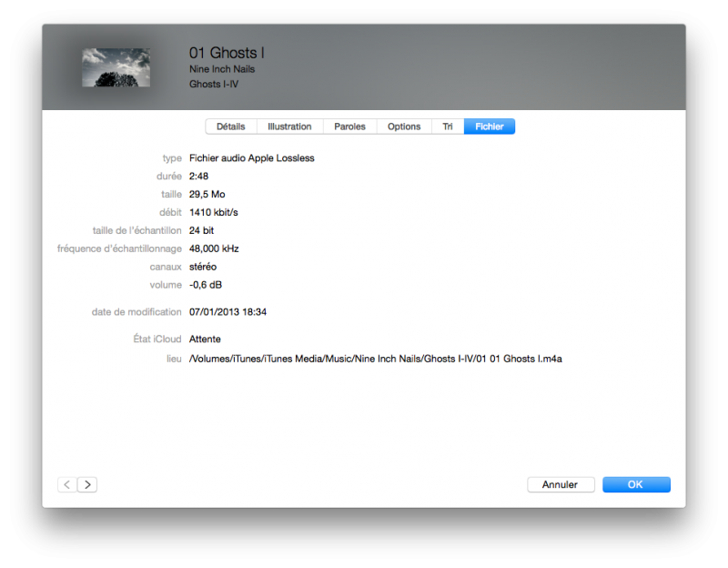Screen dimensions: 728x568
Task: Click the artist name 'Nine Inch Nails'
Action: 222,69
